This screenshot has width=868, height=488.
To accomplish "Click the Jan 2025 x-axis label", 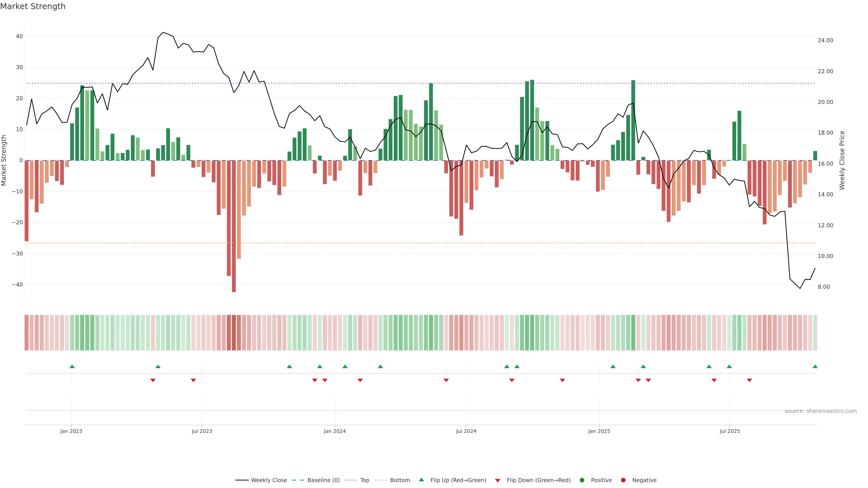I will [x=599, y=431].
